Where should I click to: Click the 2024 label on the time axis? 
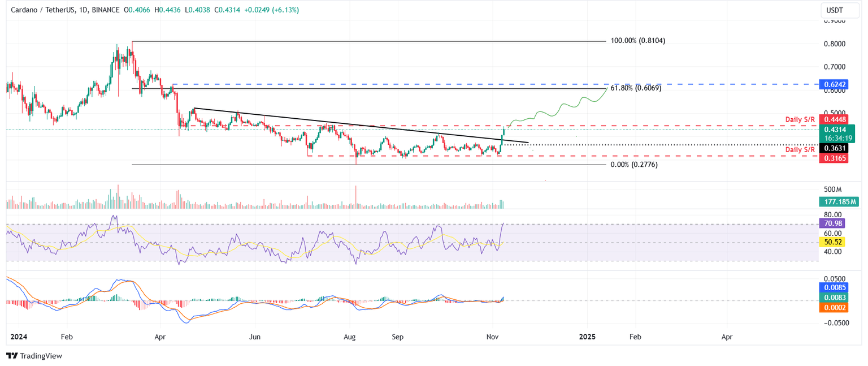tap(19, 336)
